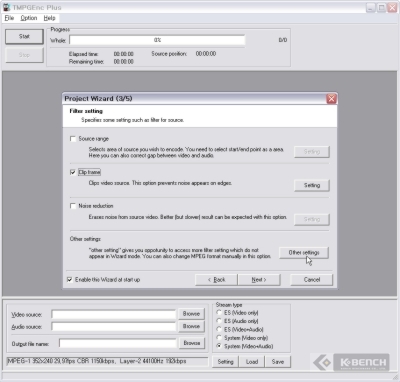This screenshot has height=382, width=400.
Task: Click the Other settings section label
Action: coord(85,239)
